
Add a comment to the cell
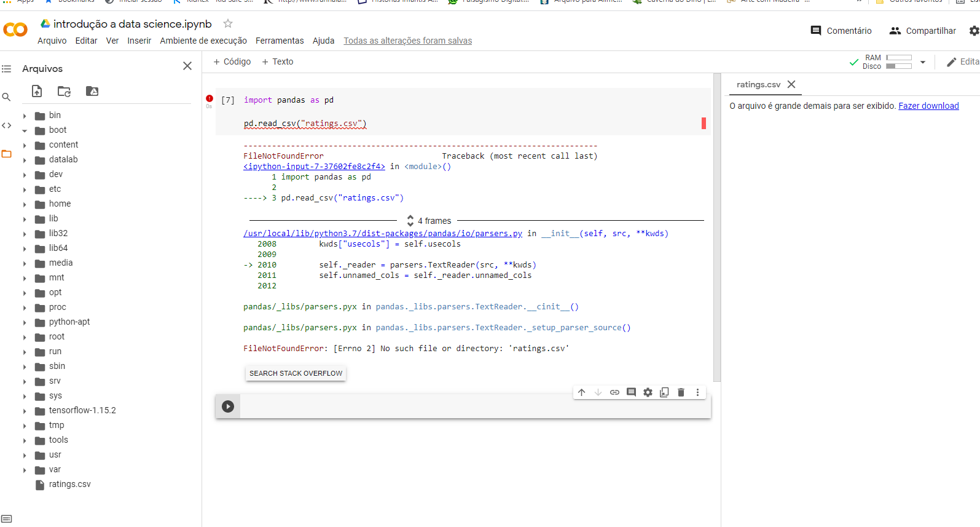[631, 392]
